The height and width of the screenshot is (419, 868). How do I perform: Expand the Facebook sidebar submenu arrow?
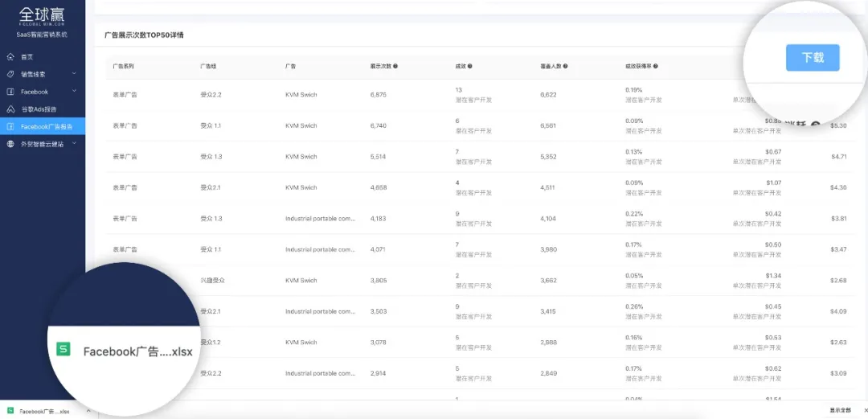click(x=74, y=92)
